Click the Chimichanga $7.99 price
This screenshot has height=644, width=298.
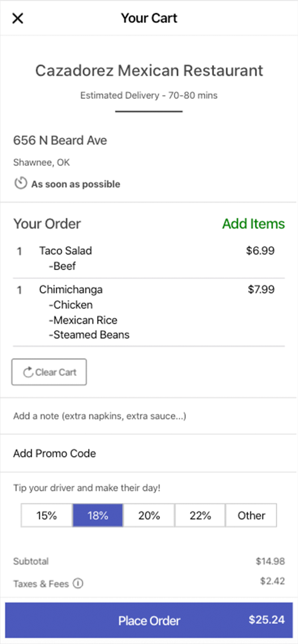pos(261,289)
